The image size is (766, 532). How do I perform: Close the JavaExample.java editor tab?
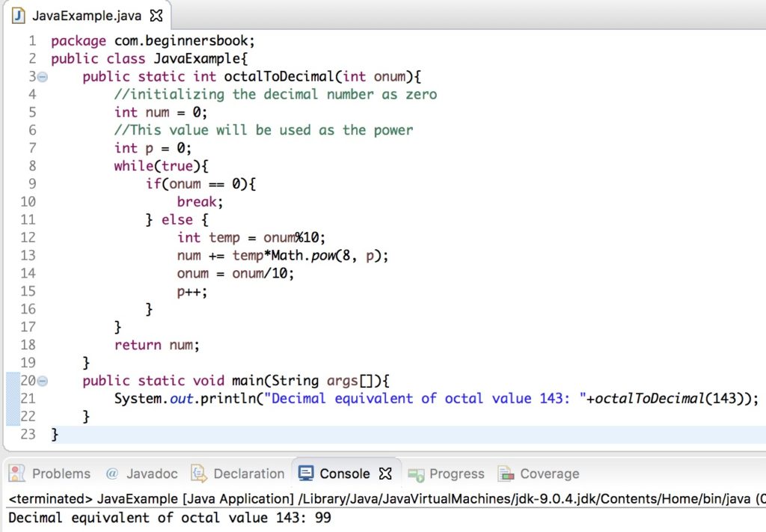[x=156, y=16]
